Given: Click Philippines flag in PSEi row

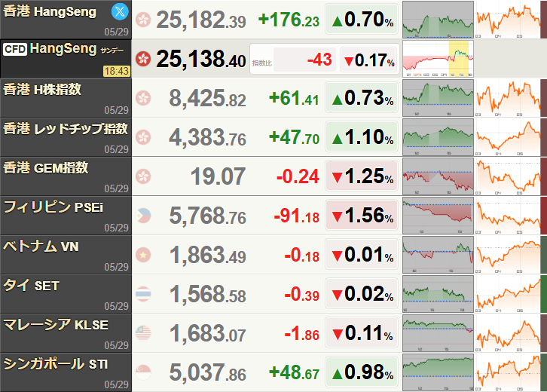Looking at the screenshot, I should click(143, 216).
